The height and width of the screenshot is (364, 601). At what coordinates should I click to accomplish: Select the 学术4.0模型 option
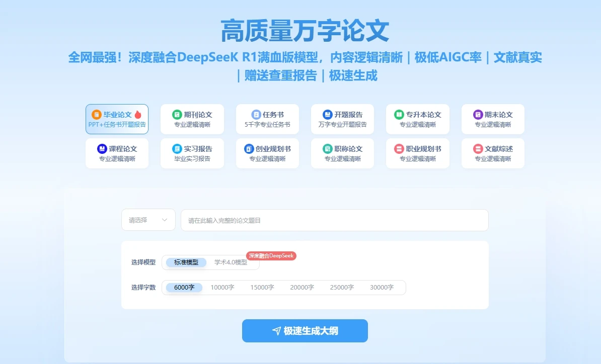(231, 262)
